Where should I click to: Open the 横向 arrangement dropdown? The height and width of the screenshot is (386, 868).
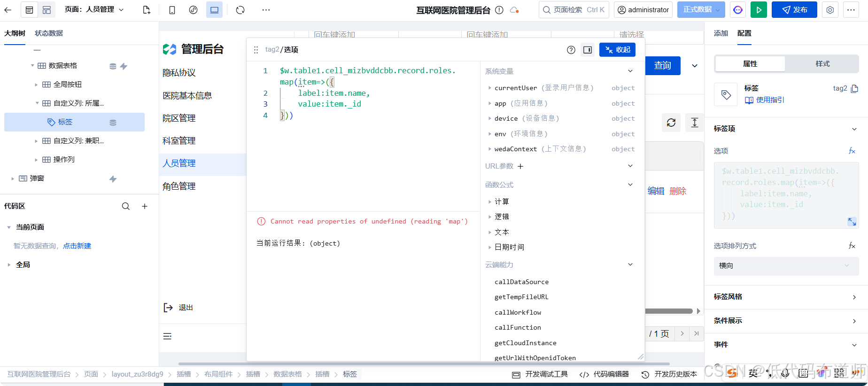786,266
